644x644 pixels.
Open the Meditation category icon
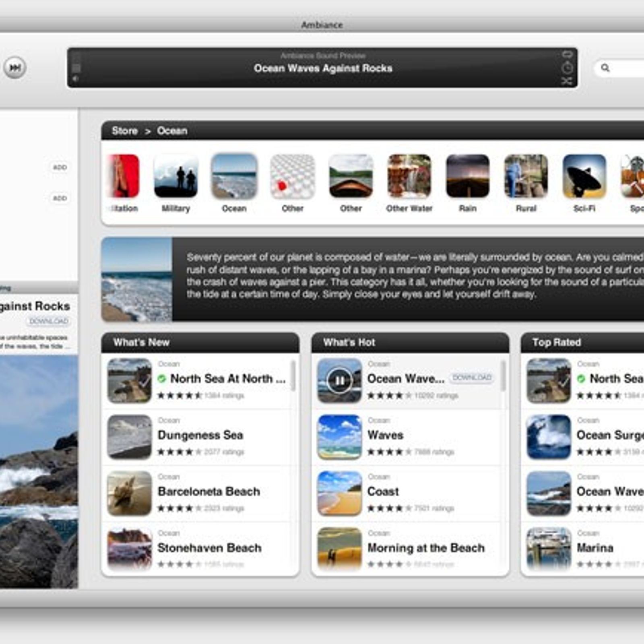pyautogui.click(x=124, y=176)
